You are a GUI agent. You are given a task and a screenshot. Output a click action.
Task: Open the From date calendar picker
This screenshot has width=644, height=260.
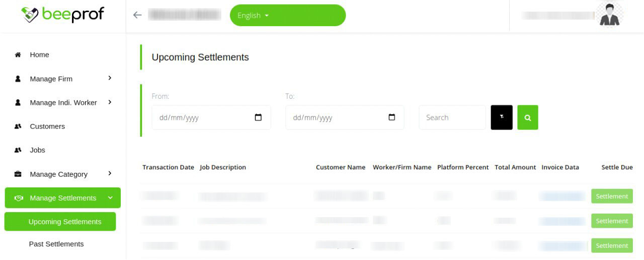coord(258,117)
